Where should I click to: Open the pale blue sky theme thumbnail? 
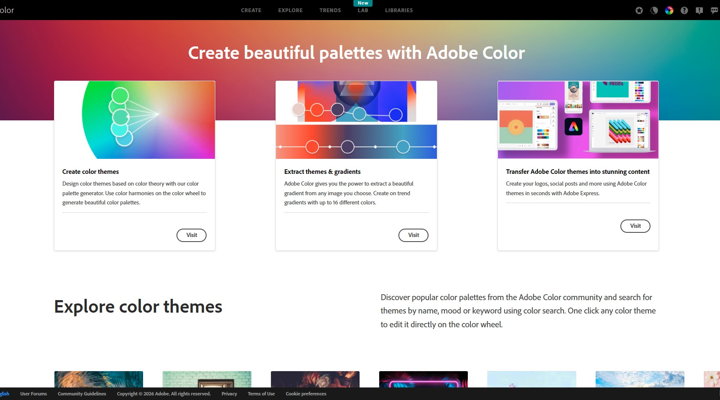(532, 379)
